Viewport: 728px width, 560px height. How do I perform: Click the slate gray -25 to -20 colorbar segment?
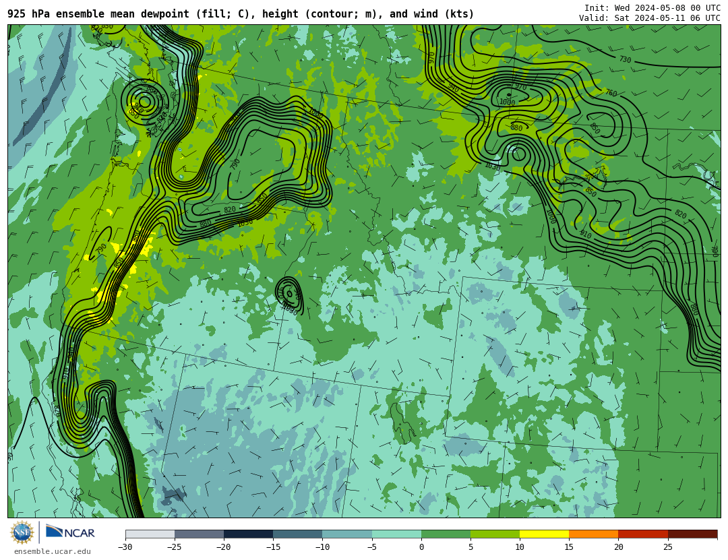point(199,534)
